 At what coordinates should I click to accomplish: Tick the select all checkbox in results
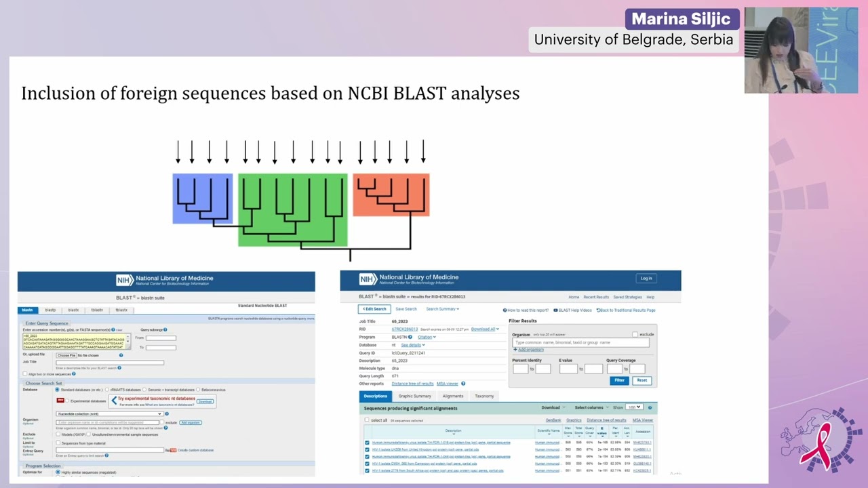tap(367, 420)
